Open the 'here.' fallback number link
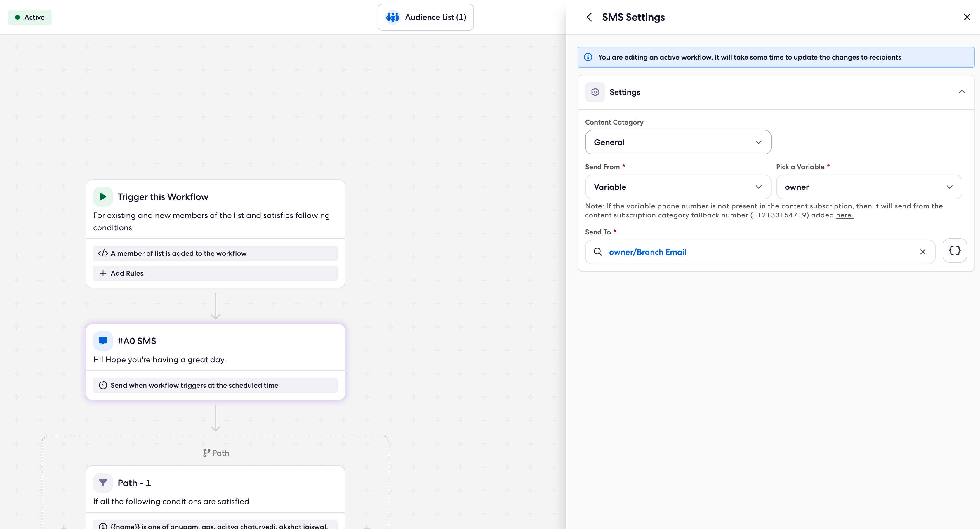 (844, 215)
